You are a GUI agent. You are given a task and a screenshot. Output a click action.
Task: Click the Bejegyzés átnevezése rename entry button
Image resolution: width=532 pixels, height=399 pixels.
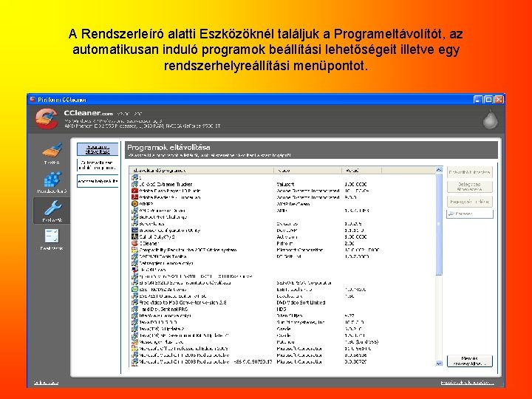click(x=470, y=187)
